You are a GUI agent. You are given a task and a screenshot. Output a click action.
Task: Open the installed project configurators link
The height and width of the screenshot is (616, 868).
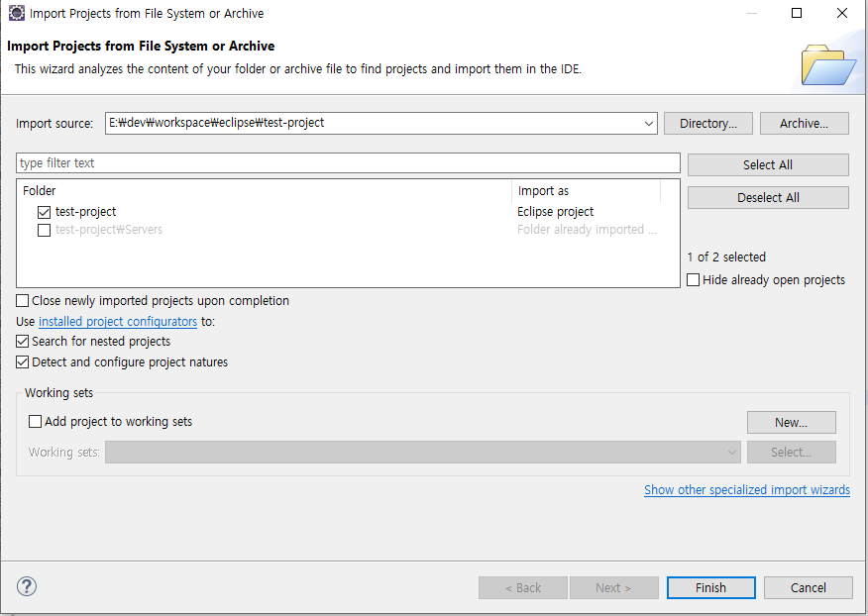(x=118, y=322)
